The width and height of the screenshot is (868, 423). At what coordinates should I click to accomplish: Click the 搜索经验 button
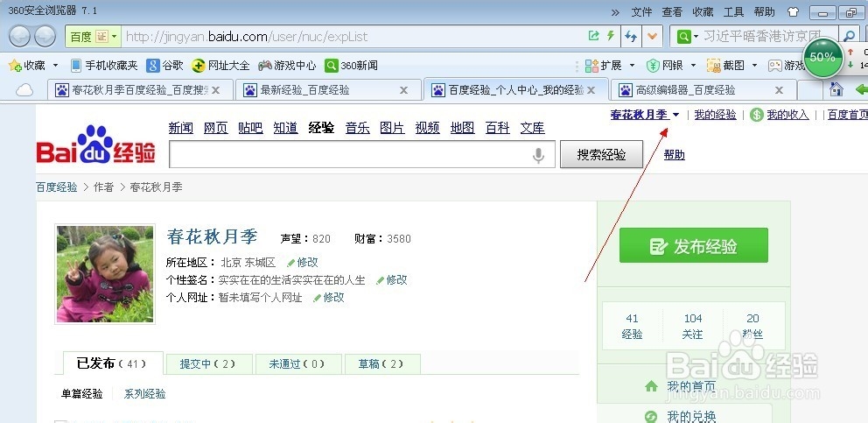coord(601,154)
